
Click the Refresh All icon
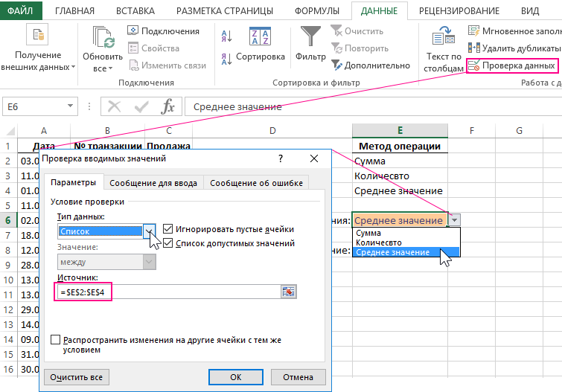[103, 37]
